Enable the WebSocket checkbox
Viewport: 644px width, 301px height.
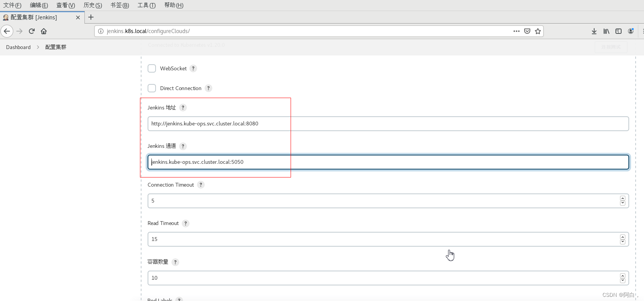coord(152,68)
